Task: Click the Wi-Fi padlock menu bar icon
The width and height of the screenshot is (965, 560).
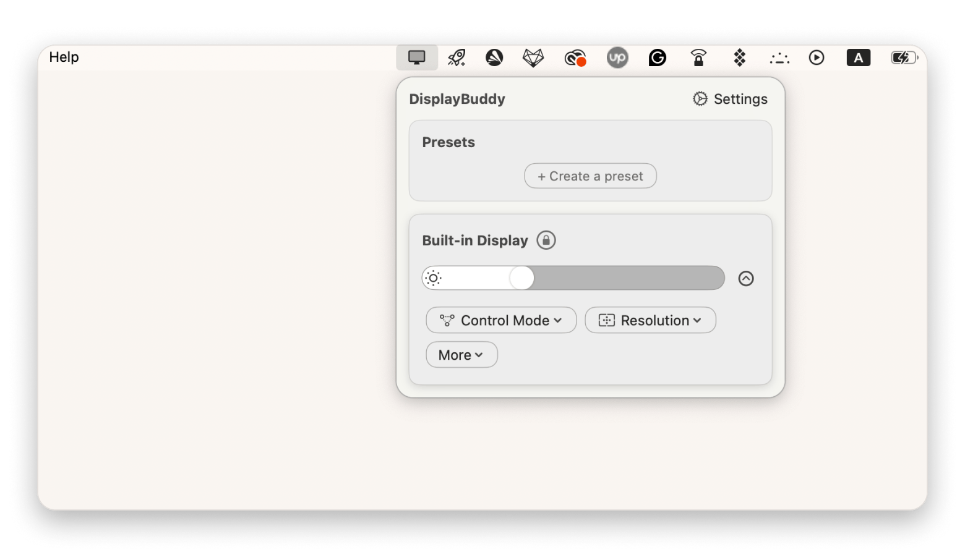Action: [698, 57]
